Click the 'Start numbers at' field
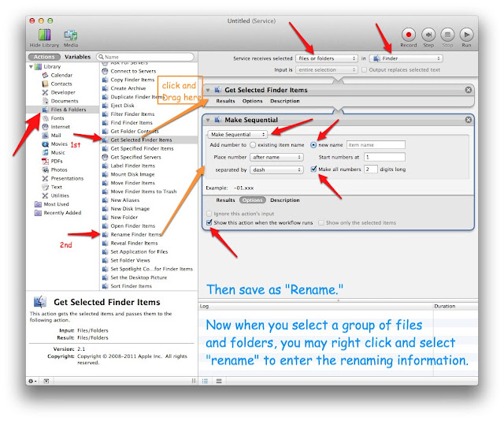Viewport: 504px width, 421px height. (384, 157)
